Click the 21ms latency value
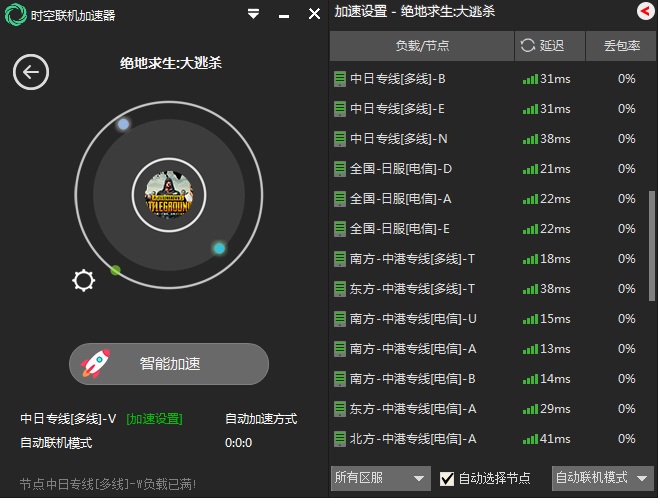Screen dimensions: 660x504 point(555,169)
